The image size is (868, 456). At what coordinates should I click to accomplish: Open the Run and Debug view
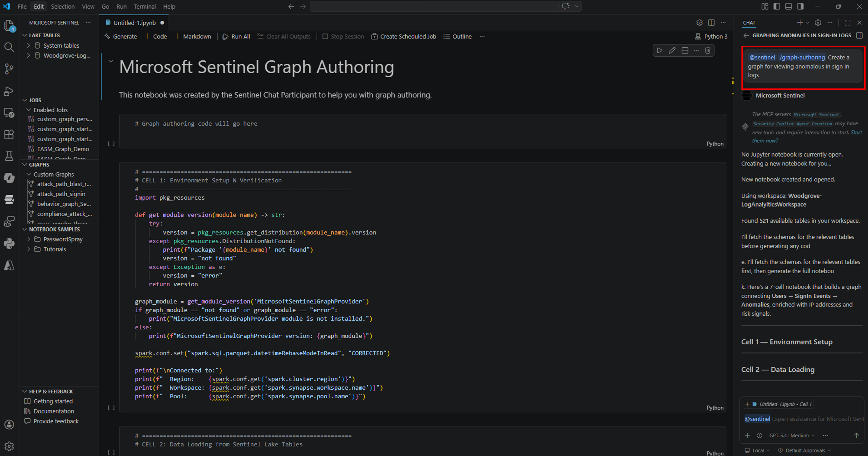pyautogui.click(x=9, y=91)
